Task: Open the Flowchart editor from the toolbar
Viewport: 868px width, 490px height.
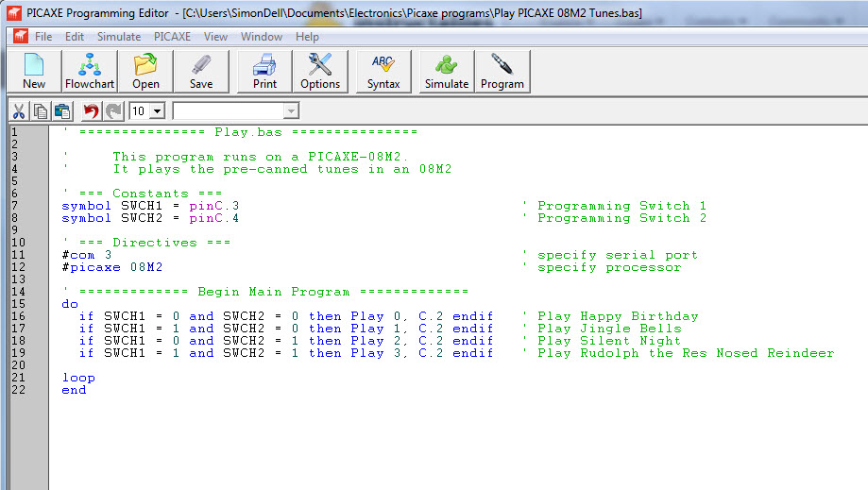Action: (x=90, y=72)
